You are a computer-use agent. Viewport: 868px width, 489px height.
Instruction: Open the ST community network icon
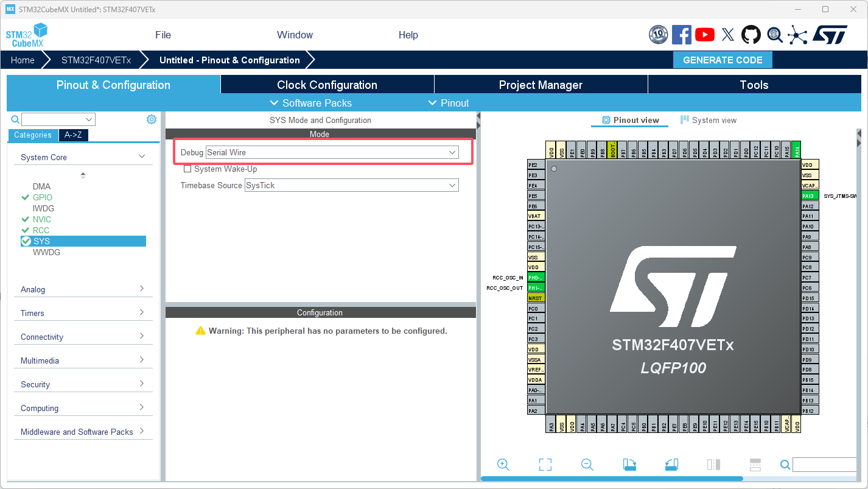point(797,35)
